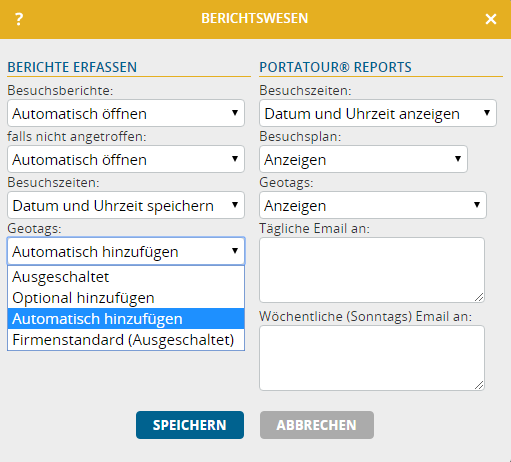511x462 pixels.
Task: Expand the falls nicht angetroffen dropdown
Action: (x=126, y=159)
